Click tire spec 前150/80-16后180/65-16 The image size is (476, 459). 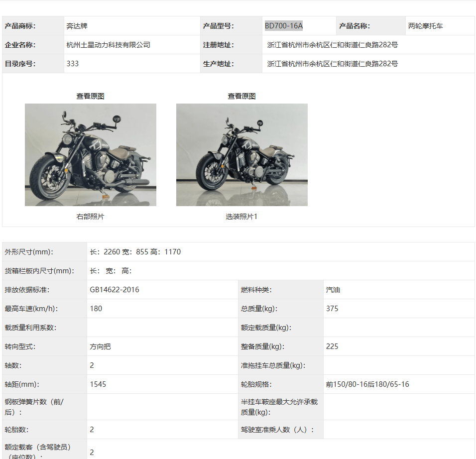(x=367, y=384)
